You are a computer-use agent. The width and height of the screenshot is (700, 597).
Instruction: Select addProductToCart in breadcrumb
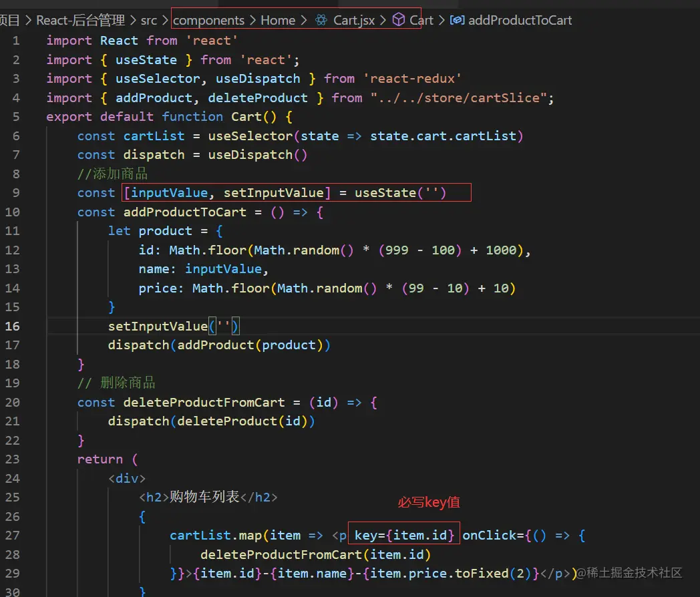(520, 21)
